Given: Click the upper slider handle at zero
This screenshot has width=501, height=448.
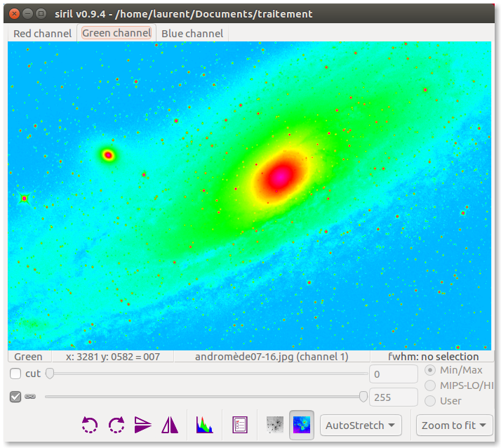Looking at the screenshot, I should pos(50,374).
